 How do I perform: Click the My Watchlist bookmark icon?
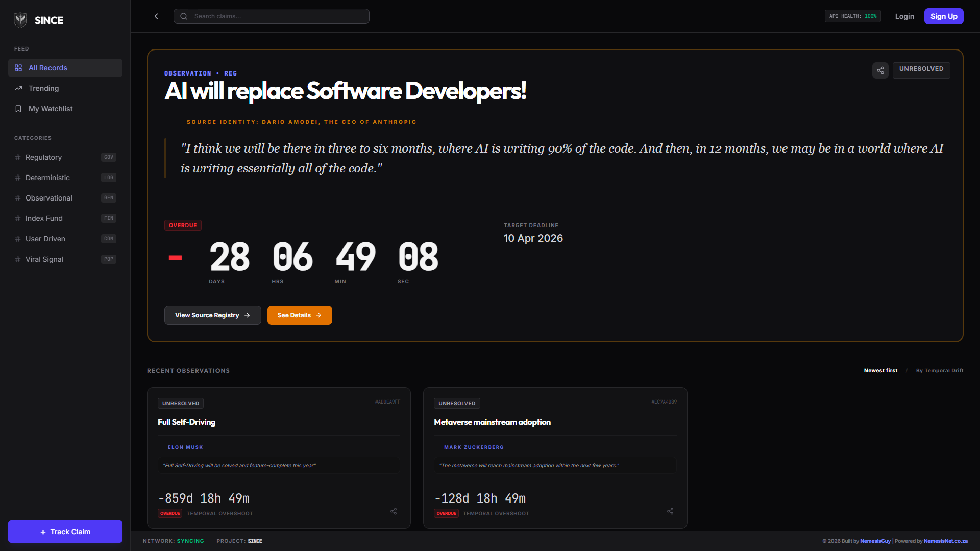[18, 109]
